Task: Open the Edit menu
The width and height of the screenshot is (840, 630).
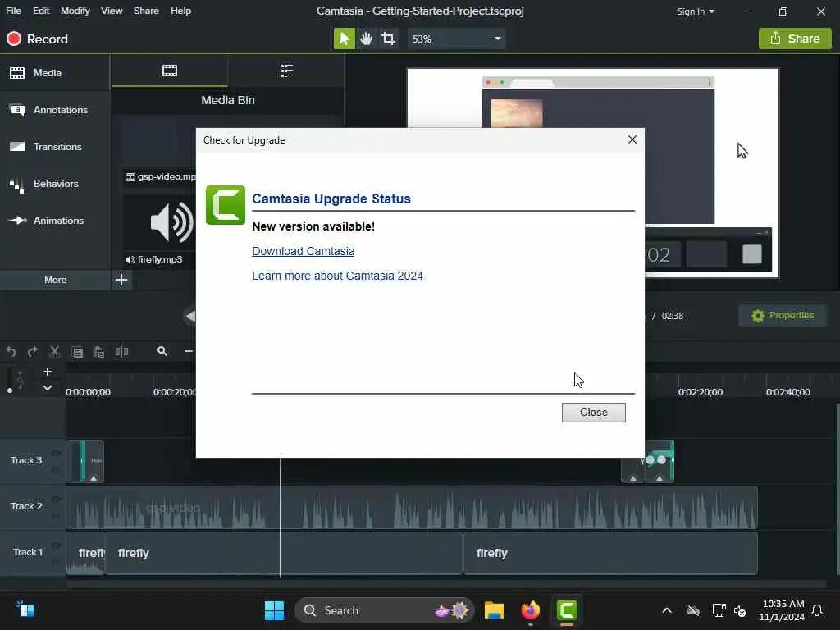Action: pos(41,11)
